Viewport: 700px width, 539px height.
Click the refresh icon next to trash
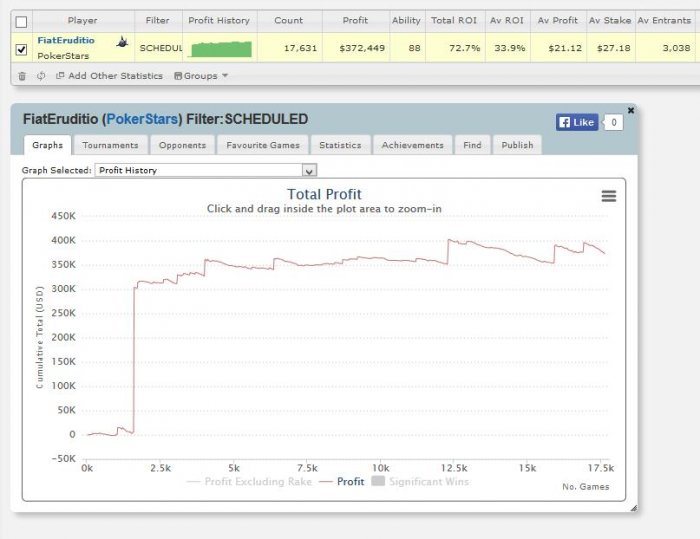coord(41,76)
